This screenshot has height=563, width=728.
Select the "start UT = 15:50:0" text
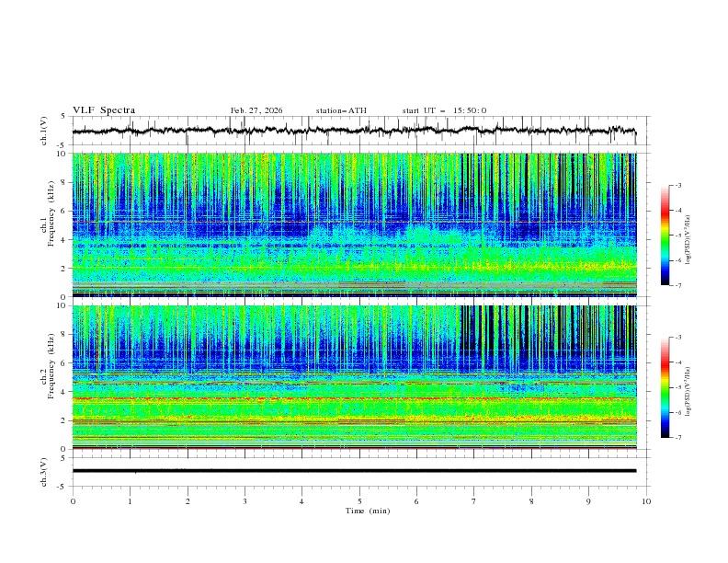click(x=444, y=110)
